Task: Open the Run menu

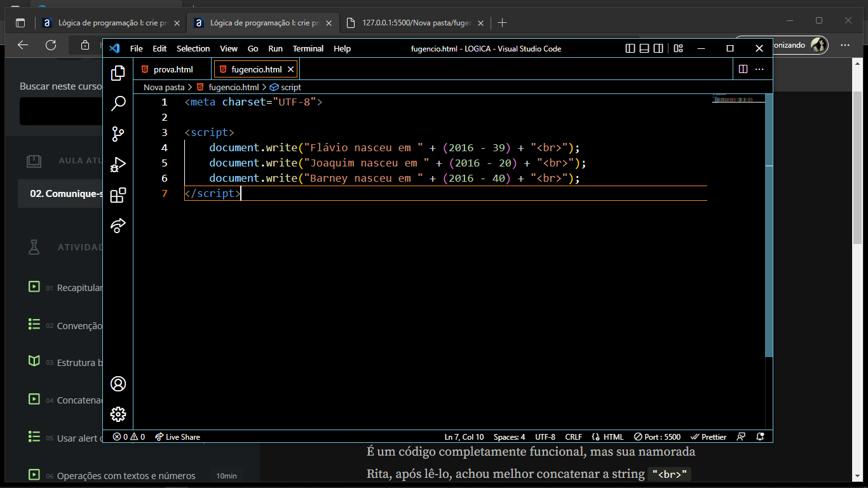Action: click(x=275, y=48)
